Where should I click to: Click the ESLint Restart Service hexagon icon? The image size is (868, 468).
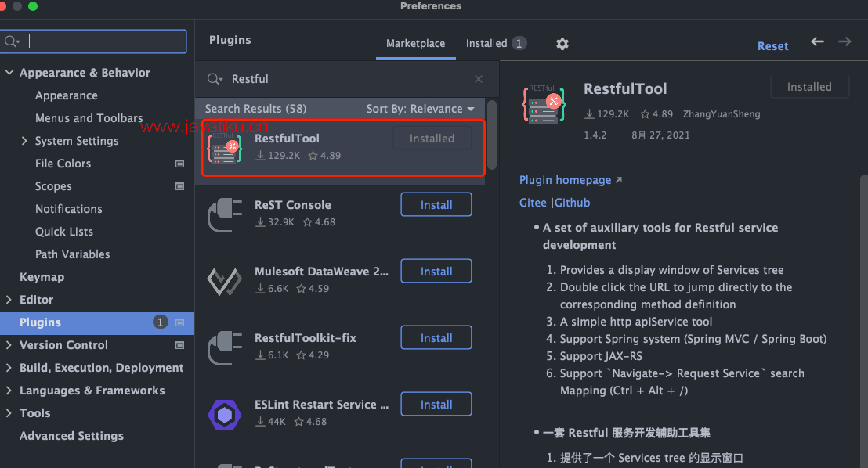point(224,414)
